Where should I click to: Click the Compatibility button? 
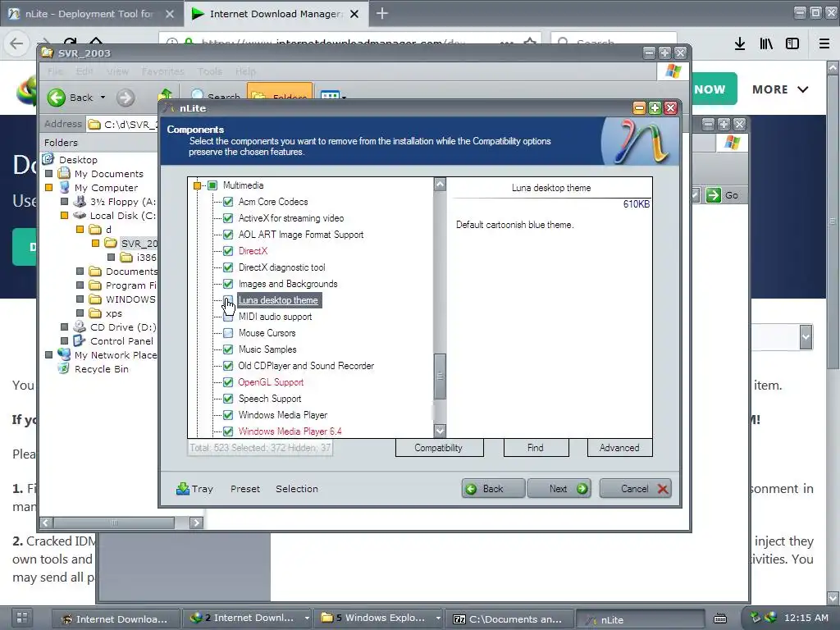(x=439, y=448)
